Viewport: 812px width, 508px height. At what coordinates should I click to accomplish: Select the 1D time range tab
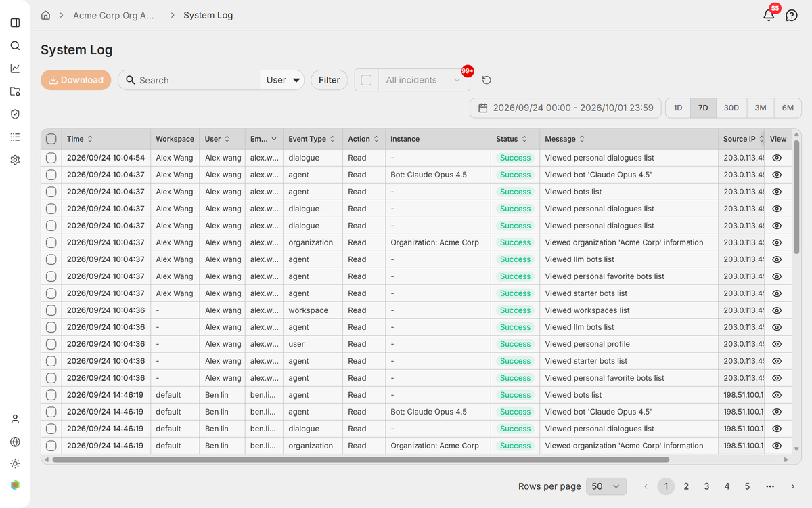click(x=678, y=108)
